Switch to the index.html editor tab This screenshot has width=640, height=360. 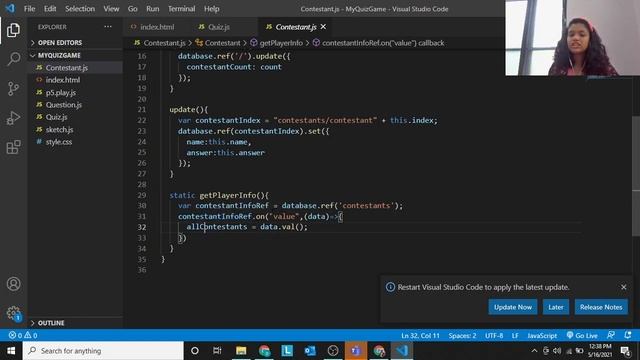click(157, 27)
